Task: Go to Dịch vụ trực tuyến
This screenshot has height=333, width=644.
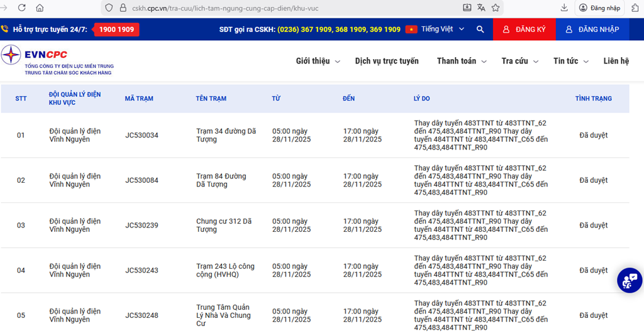Action: tap(387, 61)
